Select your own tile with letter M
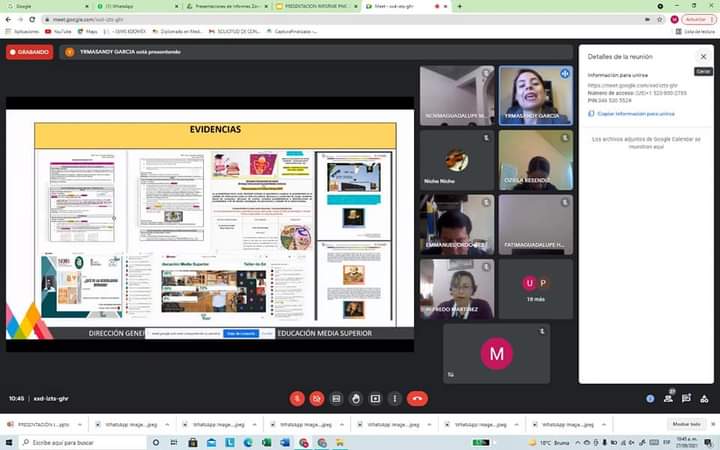720x450 pixels. tap(496, 354)
